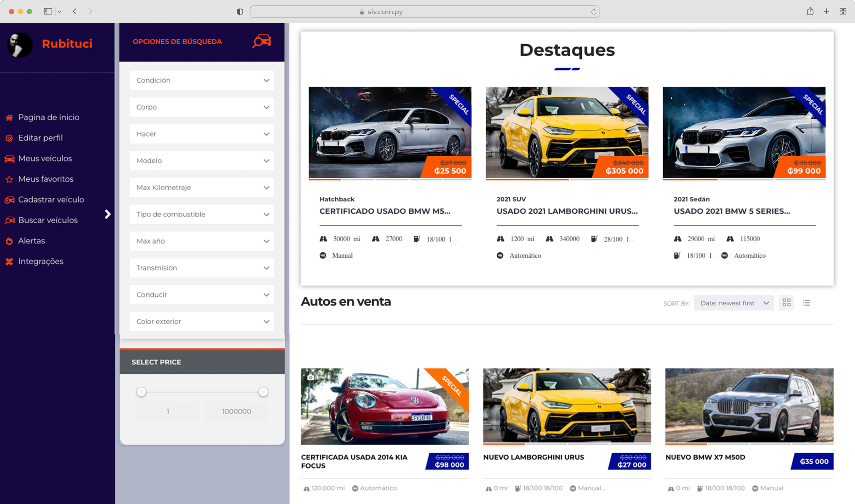Expand the sidebar arrow next to Buscar veículos

click(108, 214)
